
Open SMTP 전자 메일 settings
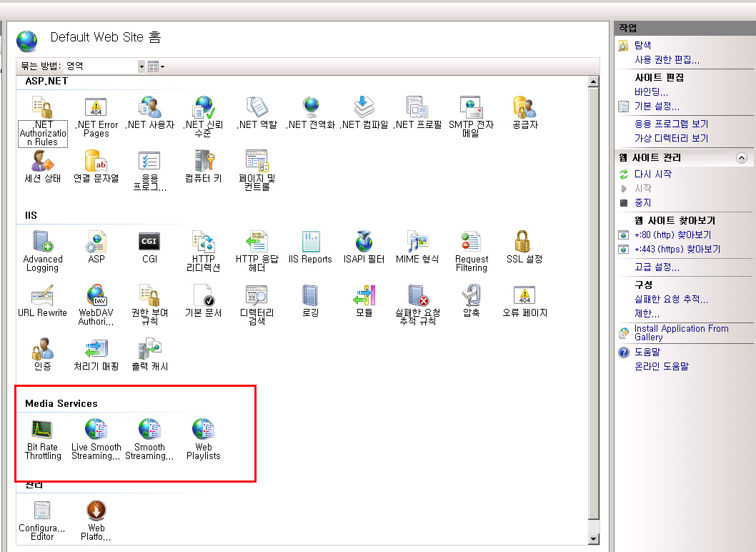[x=471, y=117]
